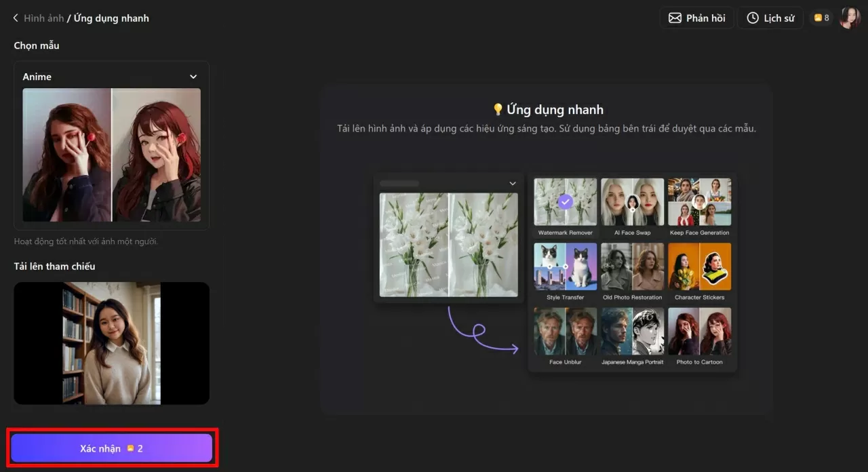Screen dimensions: 868x472
Task: Open the Phản hồi feedback envelope icon
Action: click(x=675, y=18)
